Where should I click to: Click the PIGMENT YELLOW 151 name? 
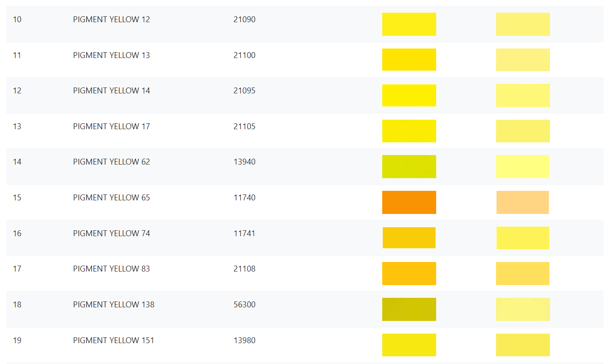pos(113,340)
